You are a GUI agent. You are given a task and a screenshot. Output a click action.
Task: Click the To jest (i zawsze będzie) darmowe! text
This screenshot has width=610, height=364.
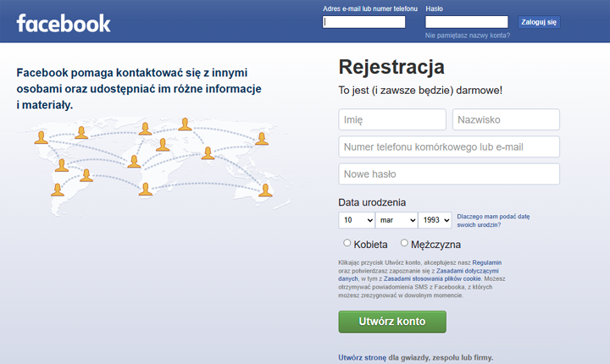[x=420, y=91]
